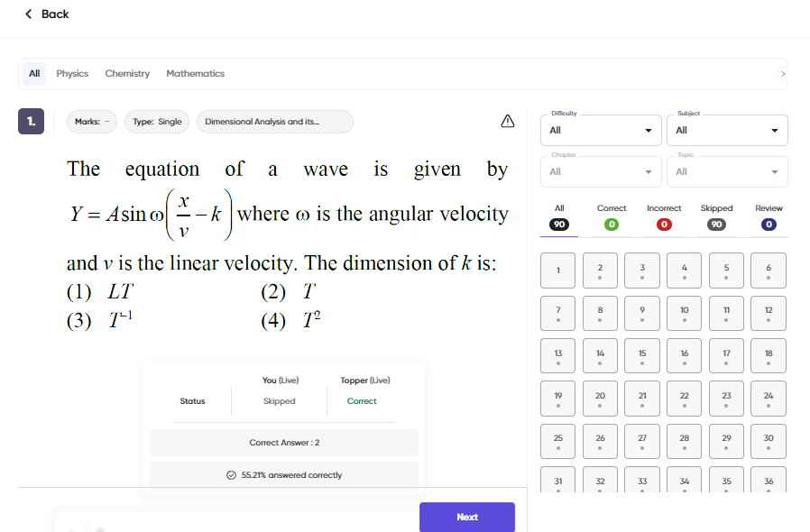The height and width of the screenshot is (532, 810).
Task: Switch to the Mathematics tab
Action: (195, 73)
